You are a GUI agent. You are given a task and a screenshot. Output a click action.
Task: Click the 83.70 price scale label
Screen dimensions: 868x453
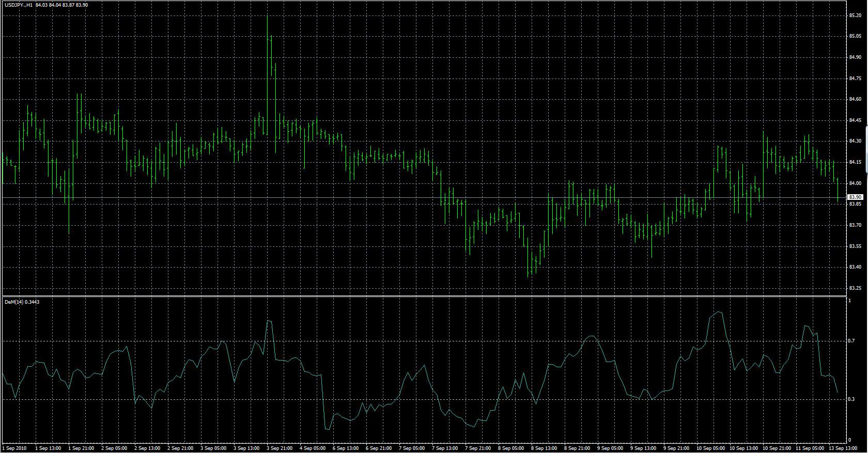pos(855,225)
